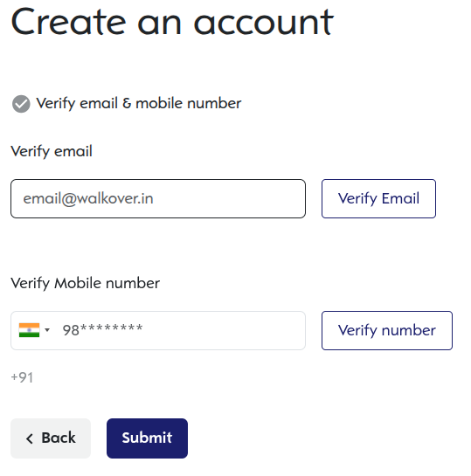Click the "Verify Mobile number" field label
This screenshot has width=471, height=476.
point(85,283)
